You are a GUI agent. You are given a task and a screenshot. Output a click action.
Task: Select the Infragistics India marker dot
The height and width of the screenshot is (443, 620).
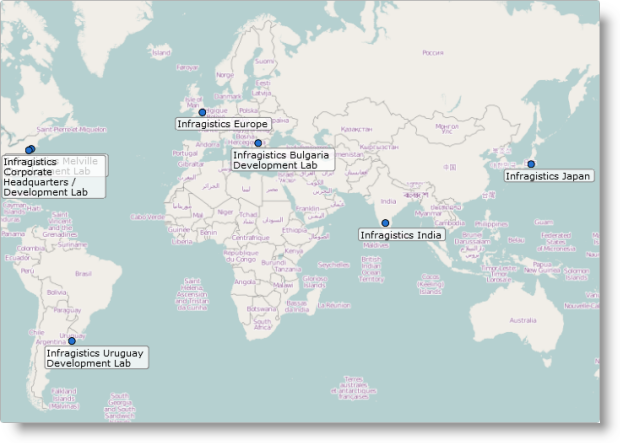[x=385, y=223]
